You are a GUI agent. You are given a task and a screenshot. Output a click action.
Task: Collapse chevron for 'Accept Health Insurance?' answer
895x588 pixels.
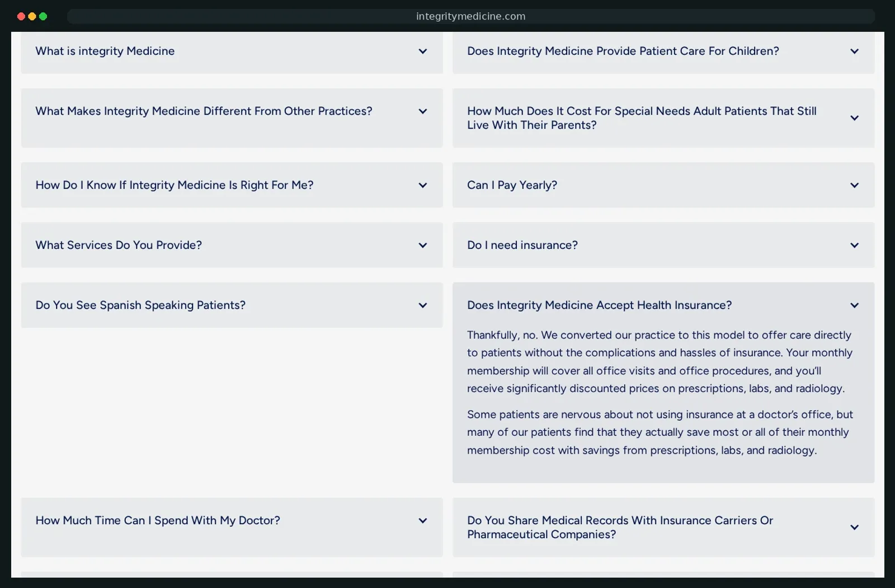point(855,305)
